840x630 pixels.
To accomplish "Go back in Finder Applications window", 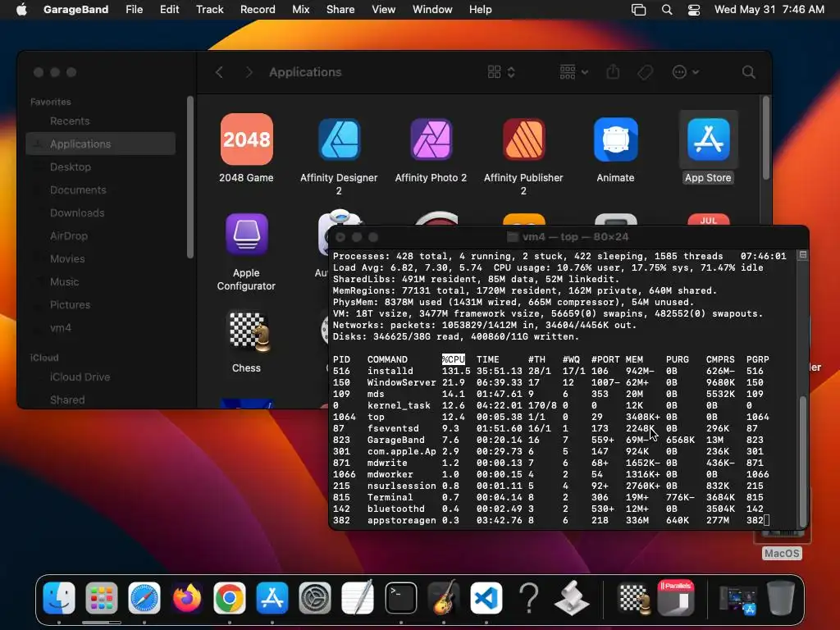I will point(219,72).
